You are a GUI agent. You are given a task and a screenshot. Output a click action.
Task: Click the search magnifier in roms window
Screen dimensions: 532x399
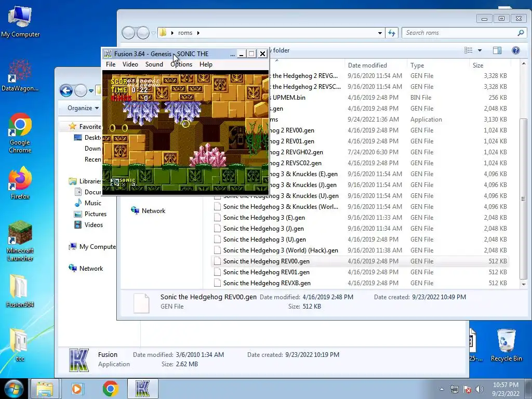[x=521, y=33]
